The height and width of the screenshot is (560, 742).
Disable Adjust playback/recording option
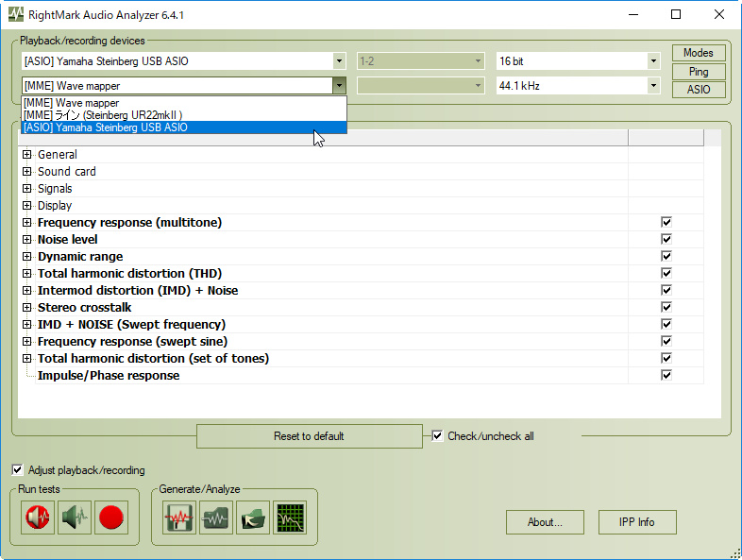click(17, 470)
